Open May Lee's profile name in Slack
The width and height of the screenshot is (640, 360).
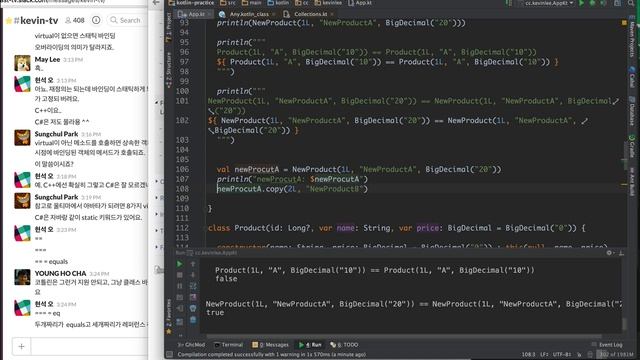coord(47,59)
